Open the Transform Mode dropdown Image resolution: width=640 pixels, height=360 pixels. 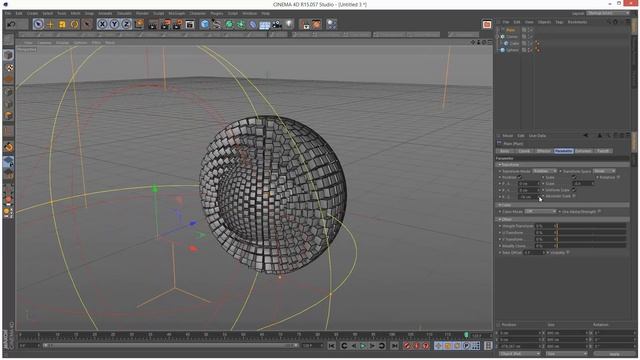(x=545, y=171)
